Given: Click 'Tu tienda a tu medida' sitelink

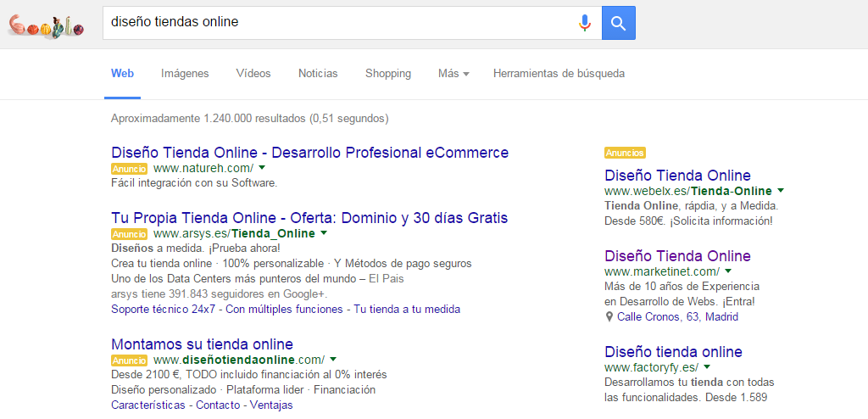Looking at the screenshot, I should [x=407, y=310].
